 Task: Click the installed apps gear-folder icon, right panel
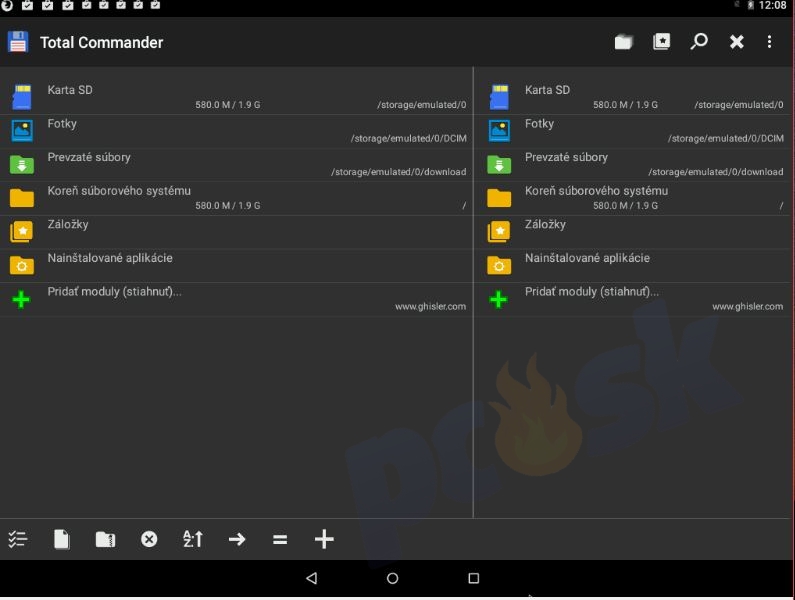[499, 265]
